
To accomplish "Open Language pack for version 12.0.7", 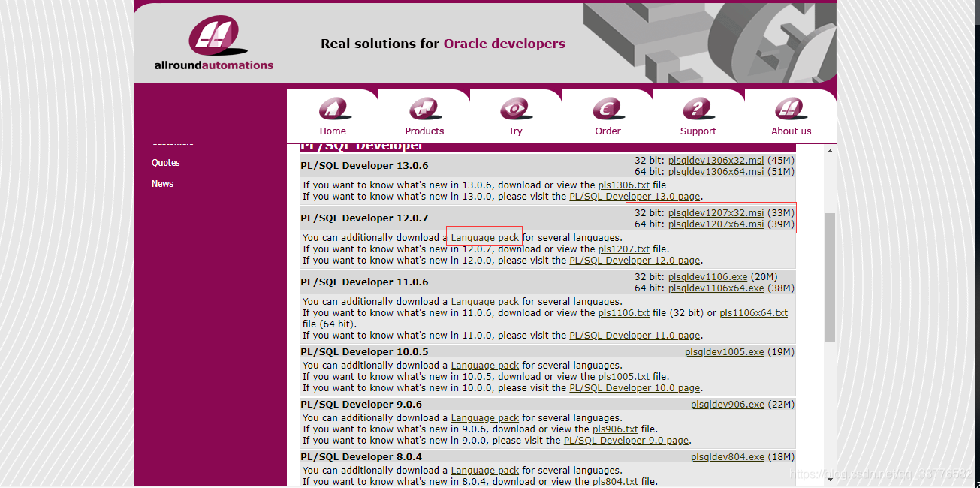I will click(x=484, y=237).
